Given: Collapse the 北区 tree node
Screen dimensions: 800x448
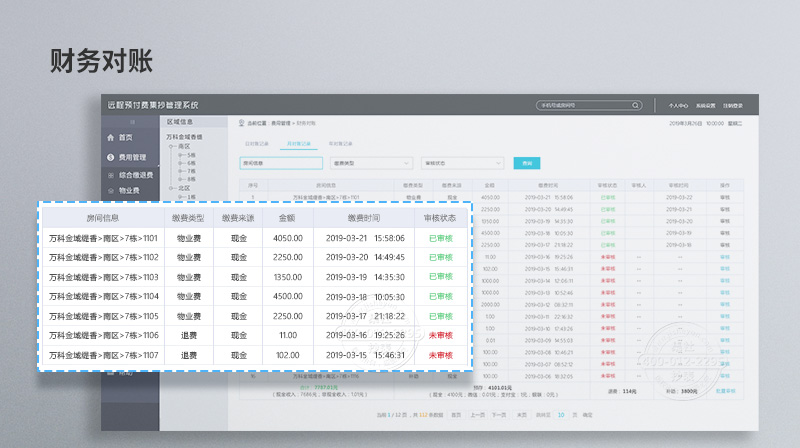Looking at the screenshot, I should [171, 187].
